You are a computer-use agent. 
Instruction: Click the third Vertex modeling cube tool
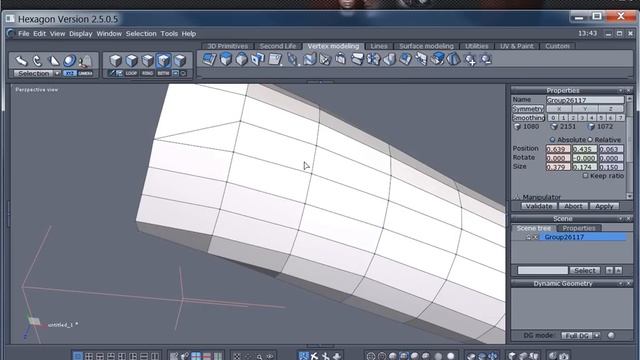click(x=242, y=60)
